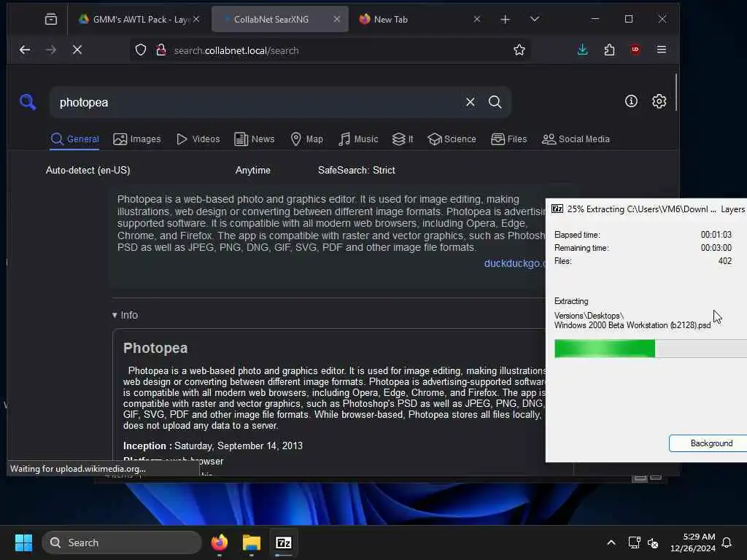Open the SafeSearch: Strict dropdown

356,170
